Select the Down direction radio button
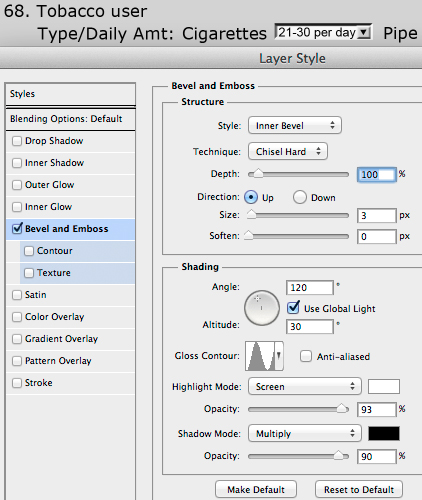Viewport: 422px width, 500px height. (300, 197)
